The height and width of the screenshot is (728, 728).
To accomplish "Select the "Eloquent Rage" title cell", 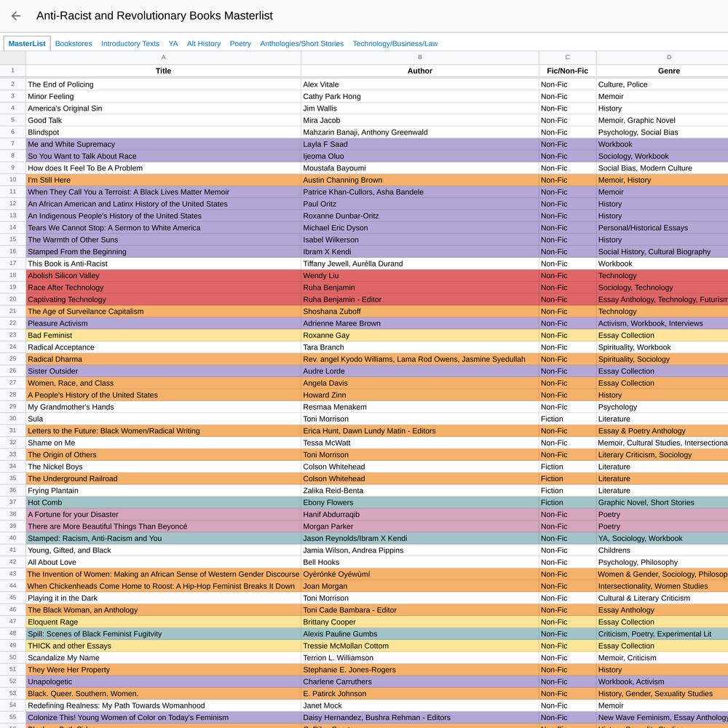I will pyautogui.click(x=163, y=622).
